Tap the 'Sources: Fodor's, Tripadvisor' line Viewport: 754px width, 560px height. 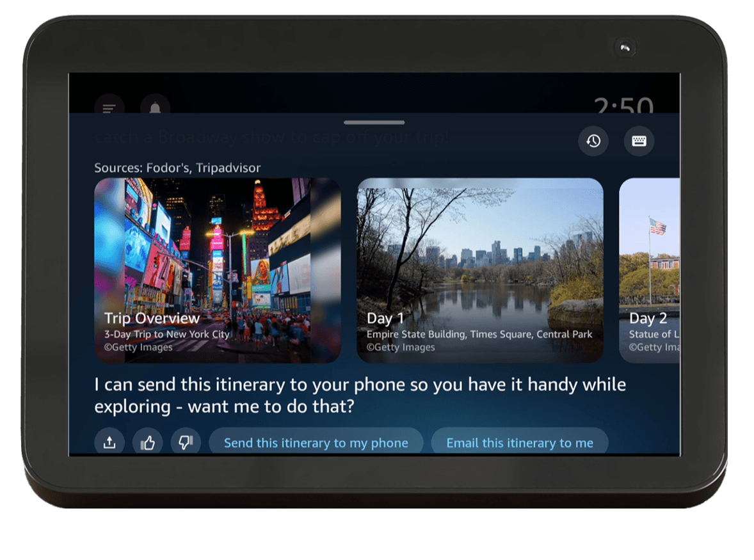[x=177, y=168]
